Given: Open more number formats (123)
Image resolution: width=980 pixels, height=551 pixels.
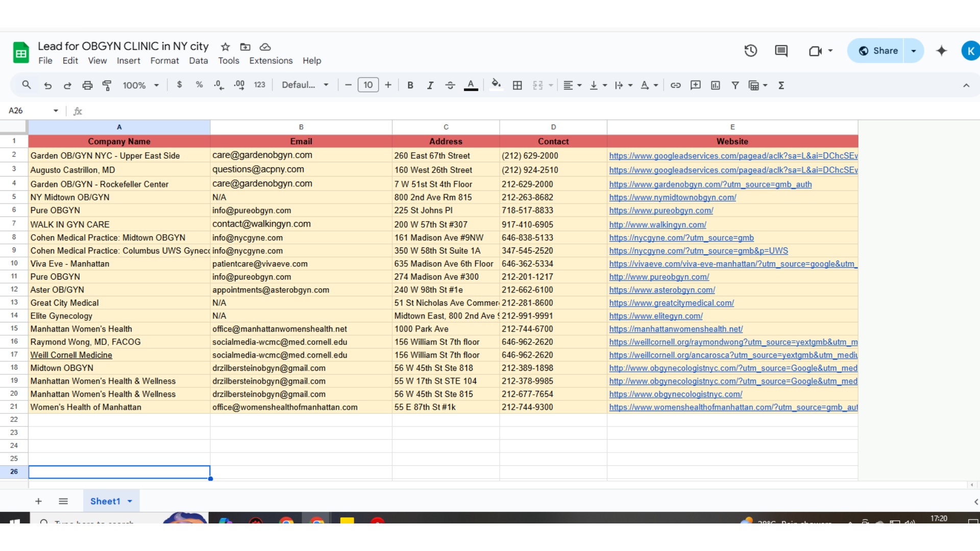Looking at the screenshot, I should (259, 85).
